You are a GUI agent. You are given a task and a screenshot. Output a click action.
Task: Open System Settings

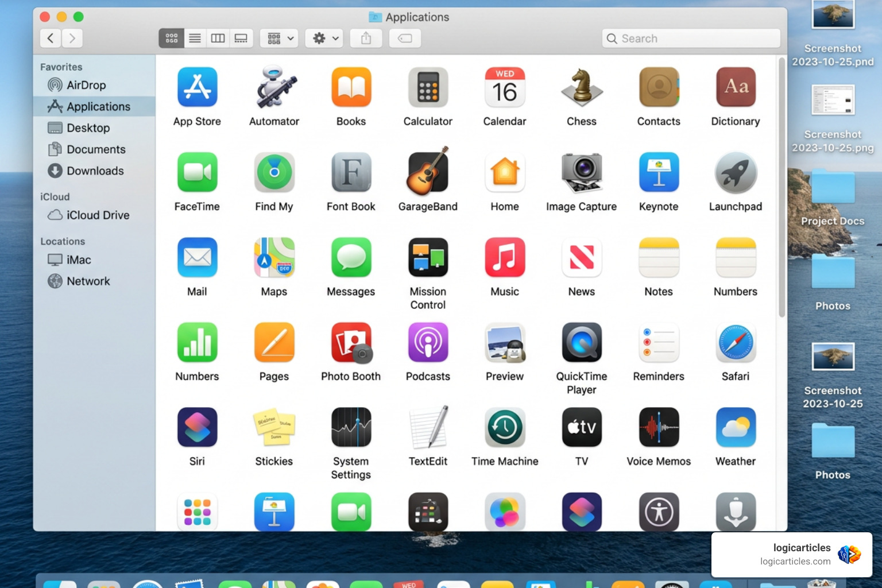point(351,427)
